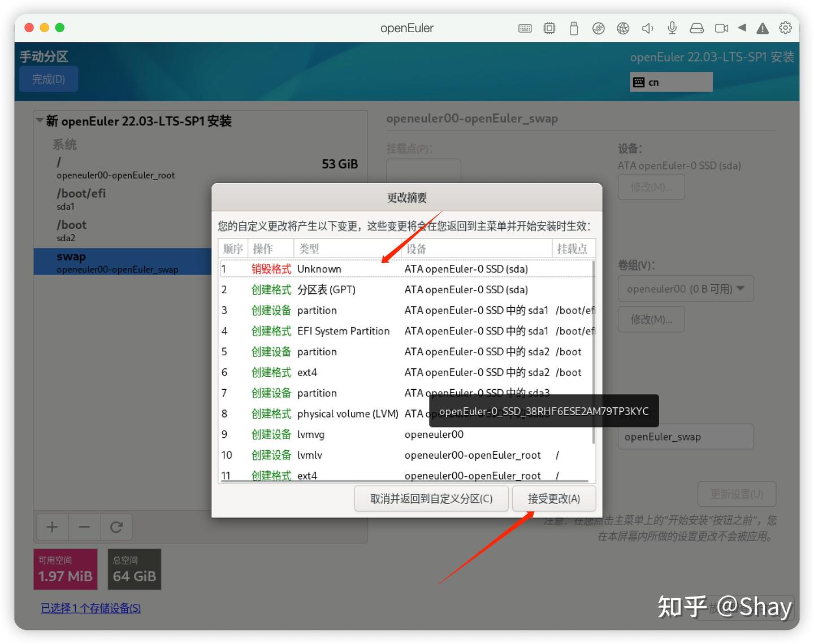Open the cn keyboard layout dropdown

[671, 81]
